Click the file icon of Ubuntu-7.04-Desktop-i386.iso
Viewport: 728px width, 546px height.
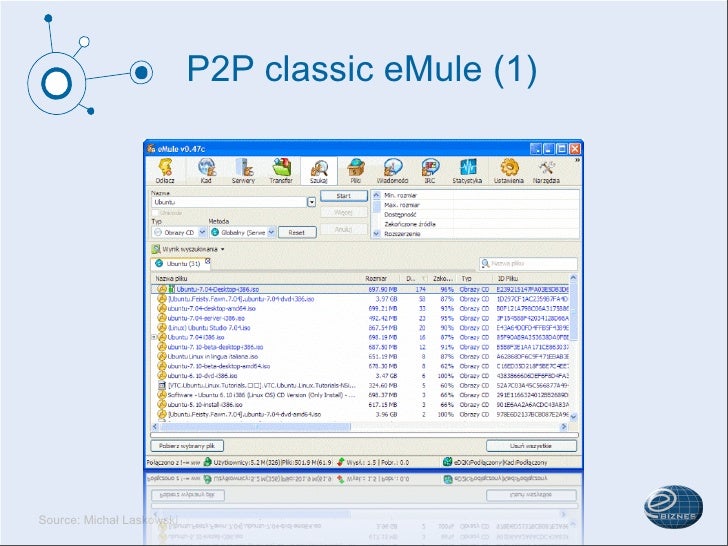click(162, 289)
